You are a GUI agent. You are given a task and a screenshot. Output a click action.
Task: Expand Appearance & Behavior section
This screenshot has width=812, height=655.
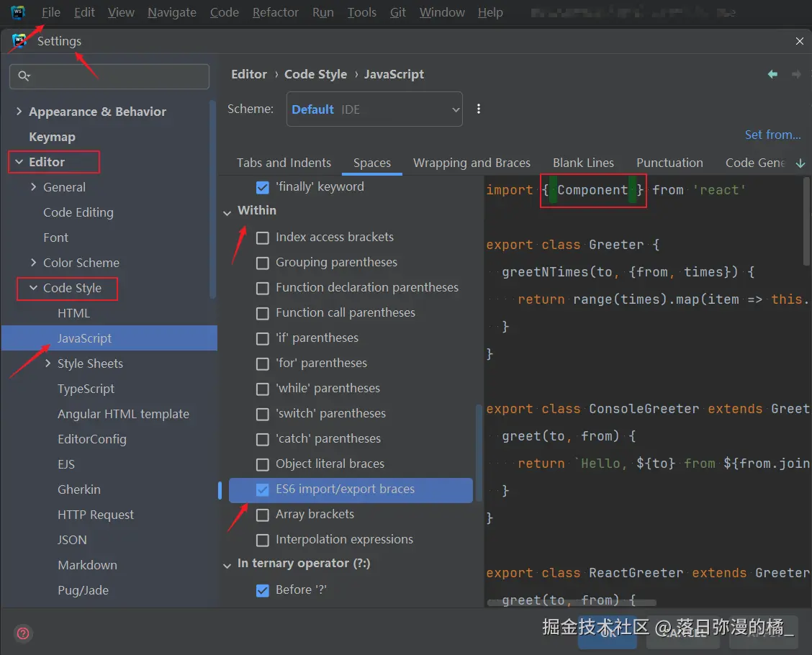click(19, 112)
